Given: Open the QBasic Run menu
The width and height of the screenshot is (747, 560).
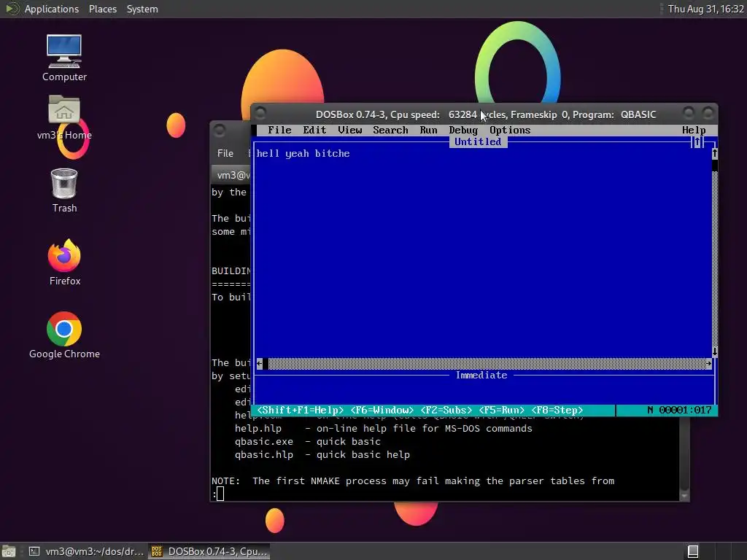Looking at the screenshot, I should click(428, 130).
